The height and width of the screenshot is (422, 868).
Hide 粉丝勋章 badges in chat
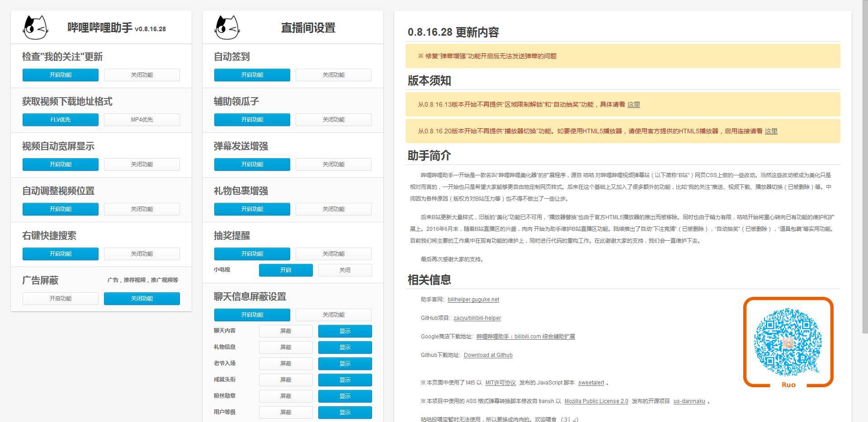click(x=286, y=396)
